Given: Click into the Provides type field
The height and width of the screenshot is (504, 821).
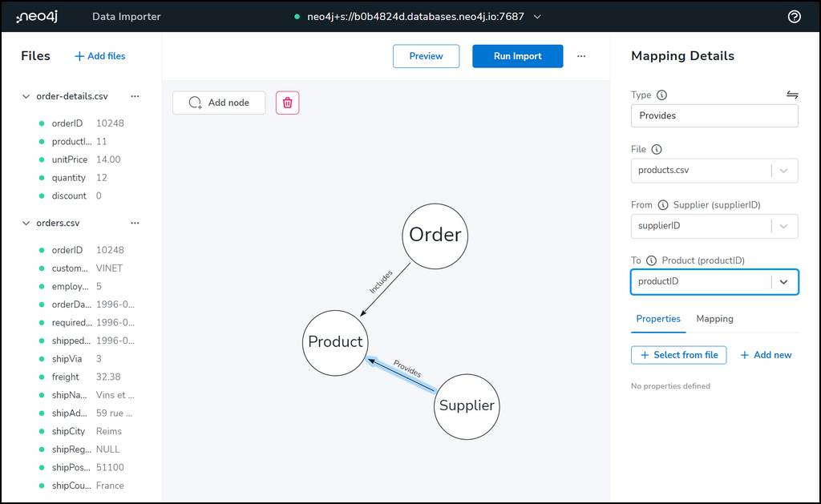Looking at the screenshot, I should (714, 115).
